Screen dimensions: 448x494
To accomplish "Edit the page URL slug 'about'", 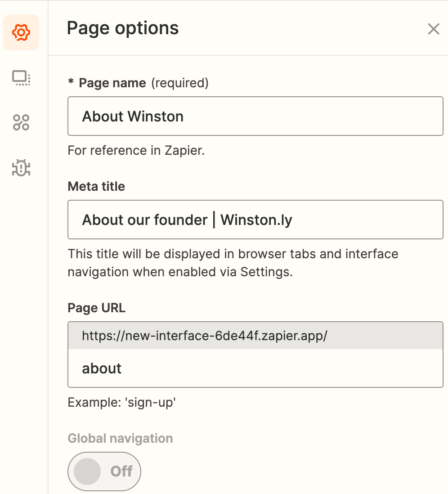I will coord(255,368).
